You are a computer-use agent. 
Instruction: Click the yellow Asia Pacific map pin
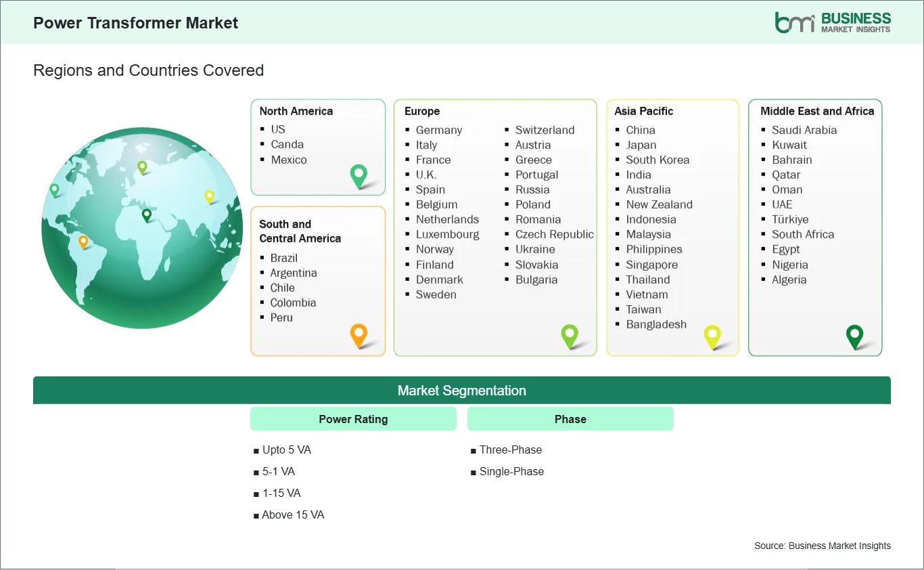[x=712, y=334]
